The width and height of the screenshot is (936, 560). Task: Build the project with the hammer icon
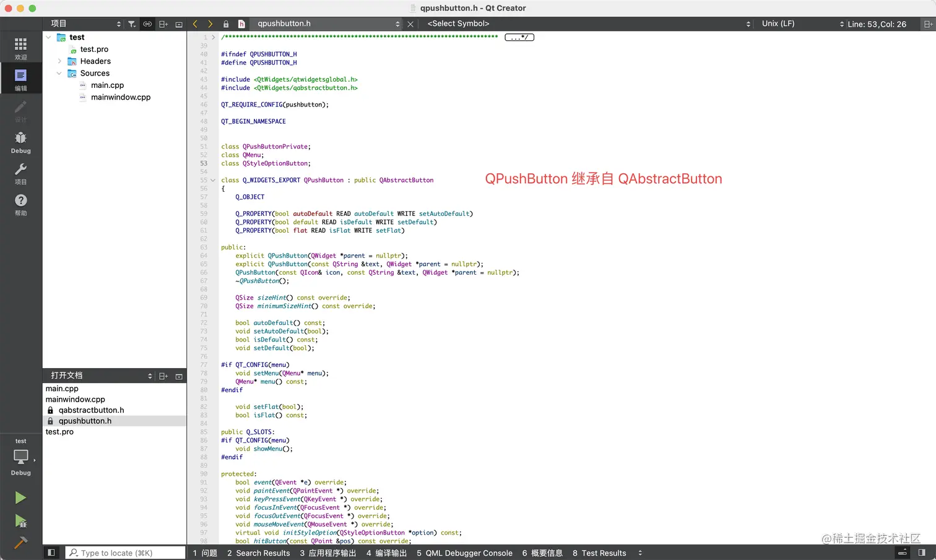point(20,543)
